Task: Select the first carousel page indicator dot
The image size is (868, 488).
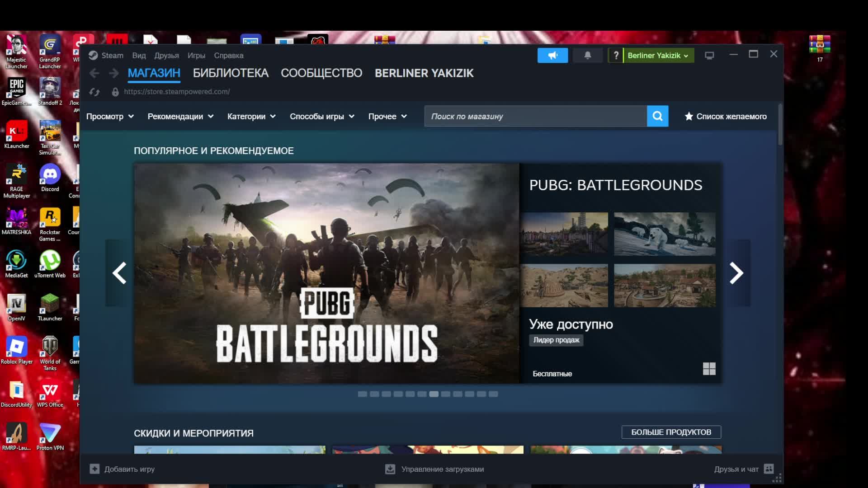Action: point(362,394)
